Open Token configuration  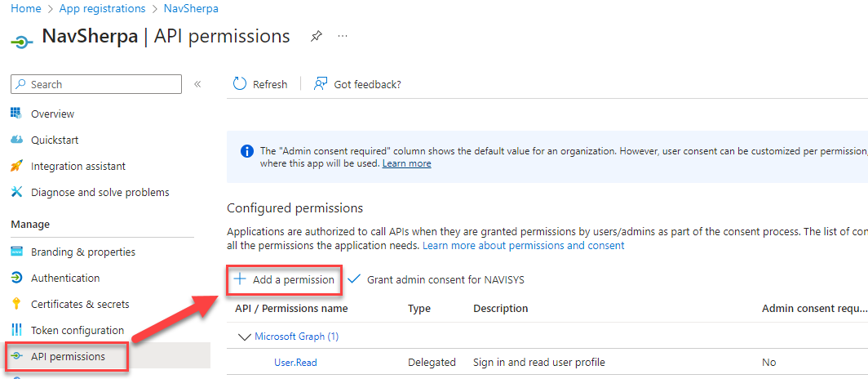77,330
